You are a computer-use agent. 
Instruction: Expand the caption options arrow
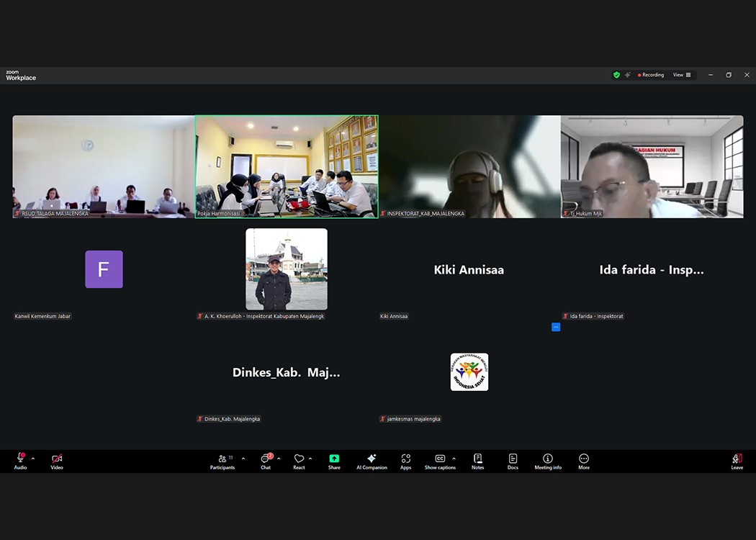tap(454, 459)
